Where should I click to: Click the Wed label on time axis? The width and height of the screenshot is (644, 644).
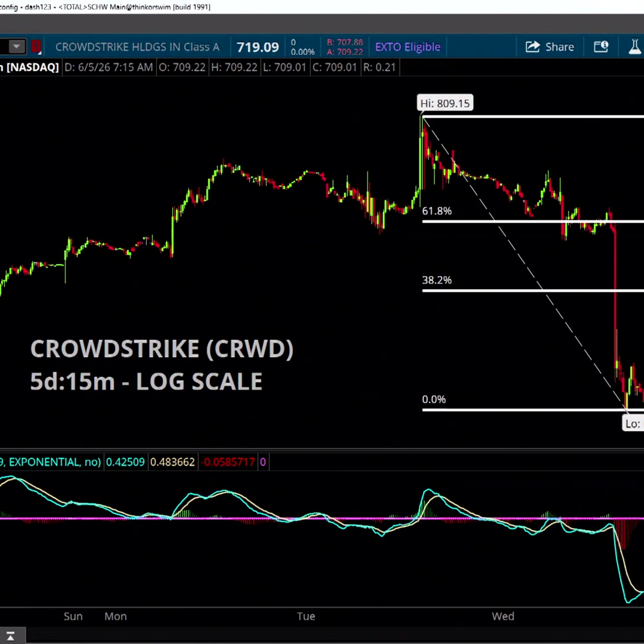(503, 616)
